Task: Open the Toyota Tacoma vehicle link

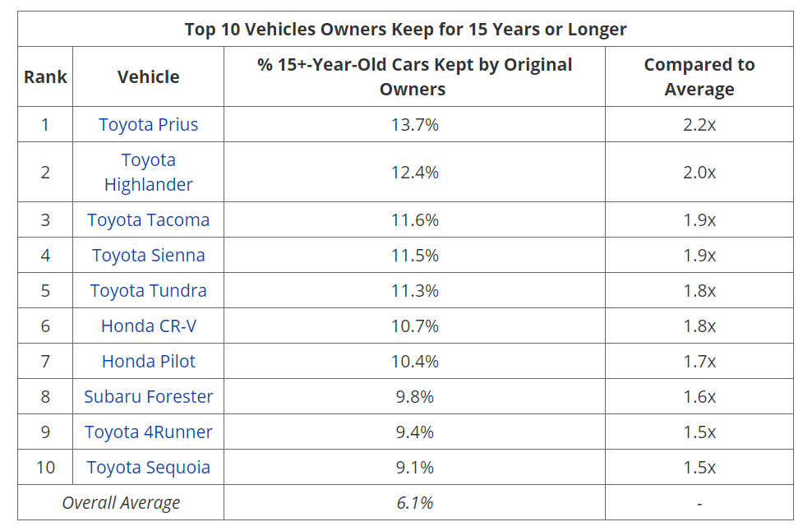Action: tap(149, 220)
